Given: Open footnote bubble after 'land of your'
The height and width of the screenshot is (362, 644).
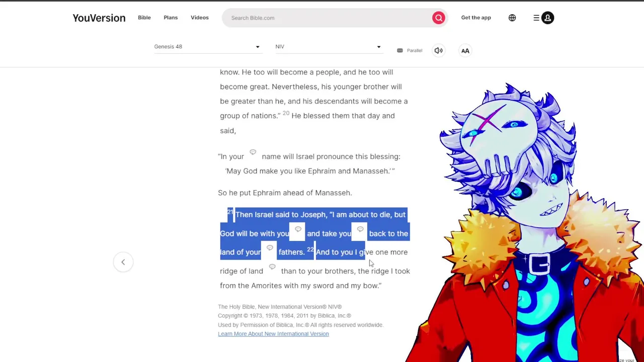Looking at the screenshot, I should click(270, 248).
